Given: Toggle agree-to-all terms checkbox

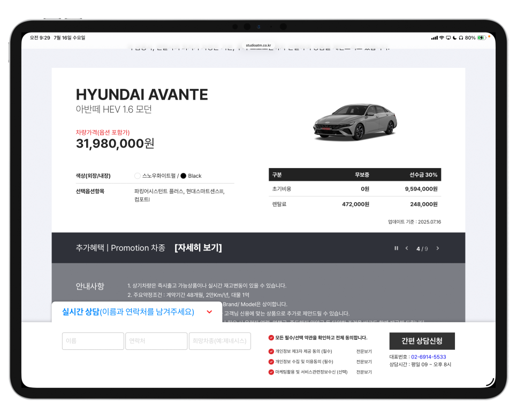Looking at the screenshot, I should [271, 338].
